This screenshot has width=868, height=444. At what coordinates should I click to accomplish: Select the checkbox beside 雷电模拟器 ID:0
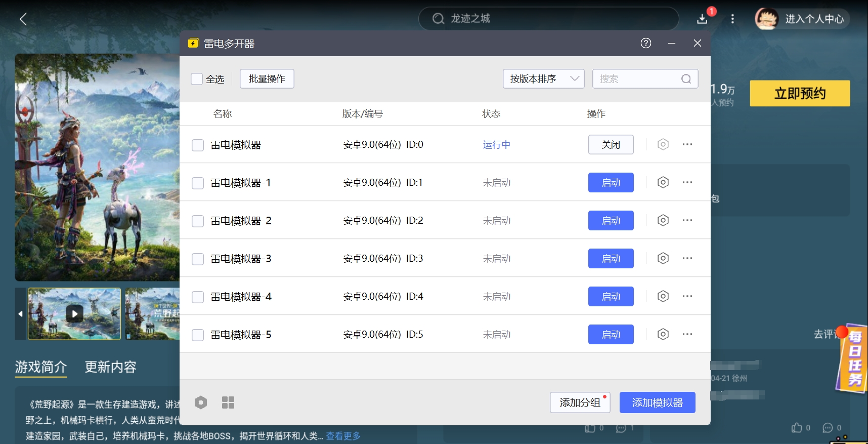[x=198, y=145]
